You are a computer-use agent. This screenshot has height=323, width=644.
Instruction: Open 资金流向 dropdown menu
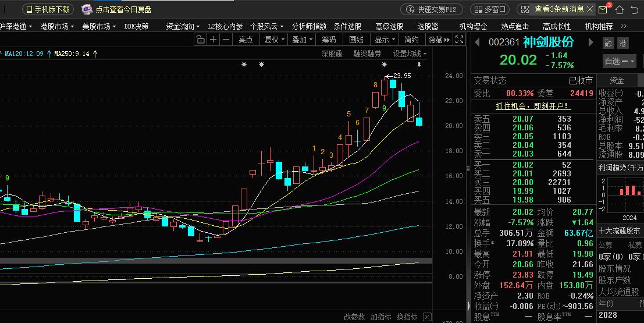click(183, 27)
